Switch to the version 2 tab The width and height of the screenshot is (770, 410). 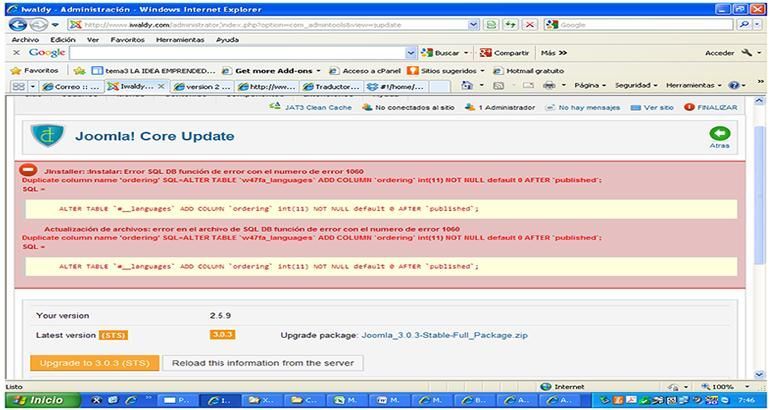coord(203,86)
